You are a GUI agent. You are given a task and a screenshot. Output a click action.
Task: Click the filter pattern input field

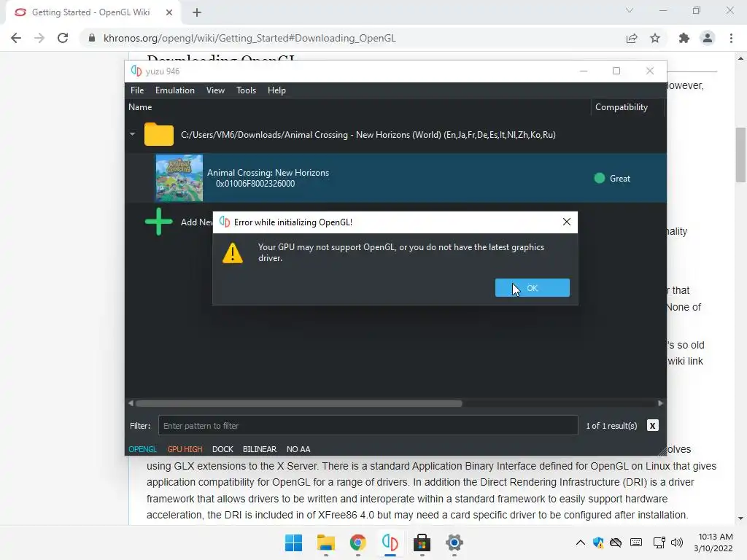368,425
